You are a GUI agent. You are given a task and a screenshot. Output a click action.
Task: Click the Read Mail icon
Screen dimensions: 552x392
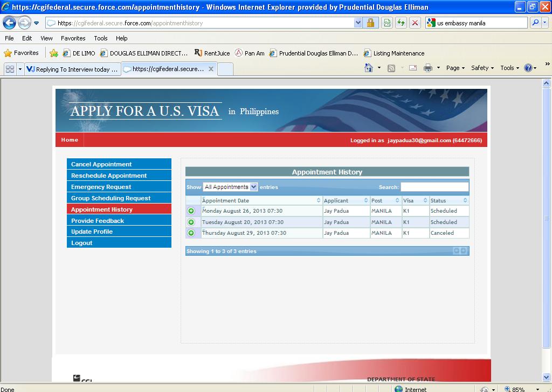pyautogui.click(x=413, y=68)
